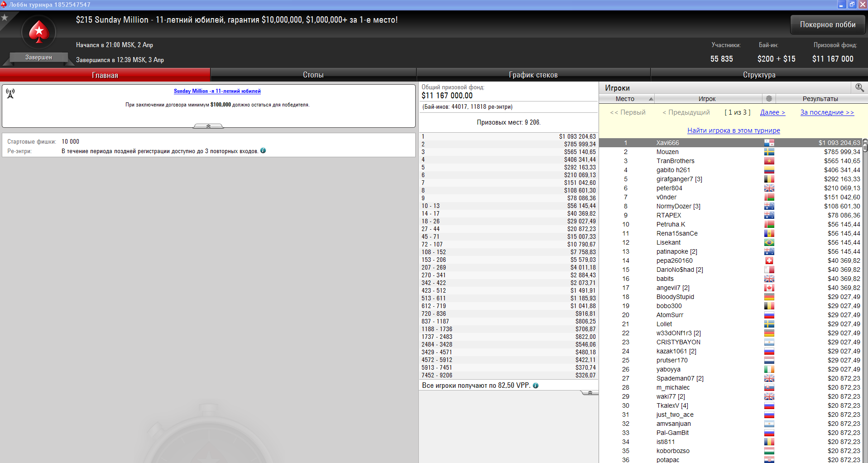The width and height of the screenshot is (868, 463).
Task: Sort by the Результаты column header
Action: tap(820, 99)
